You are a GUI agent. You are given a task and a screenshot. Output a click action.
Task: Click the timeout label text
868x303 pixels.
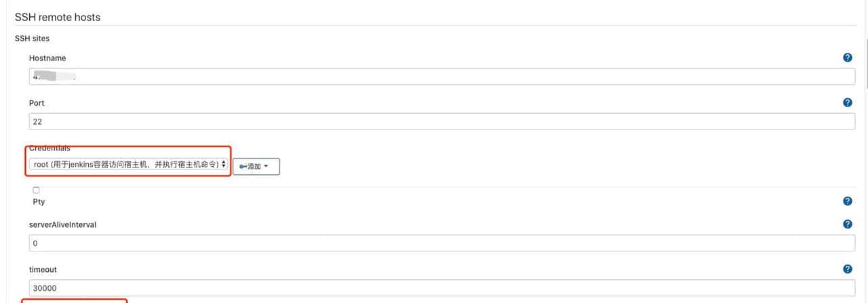43,270
